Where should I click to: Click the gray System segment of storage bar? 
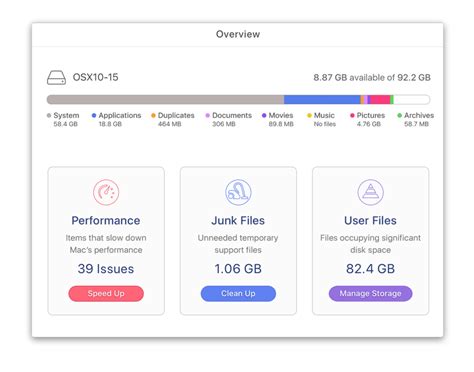[165, 99]
